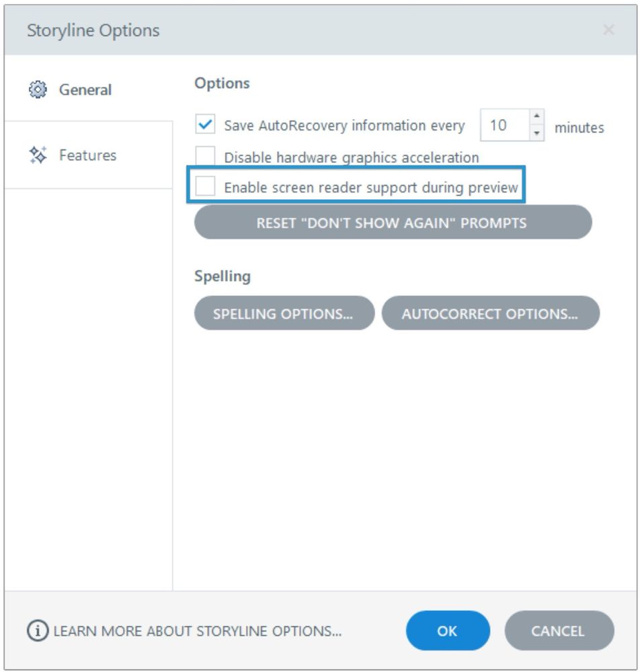Dismiss the dialog with Cancel
Viewport: 640px width, 672px height.
[x=559, y=631]
